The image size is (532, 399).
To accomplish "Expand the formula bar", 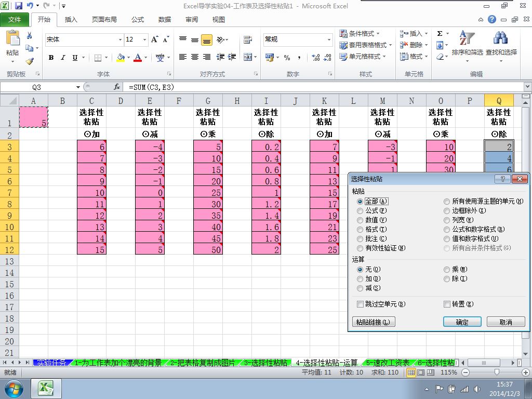I will tap(528, 87).
